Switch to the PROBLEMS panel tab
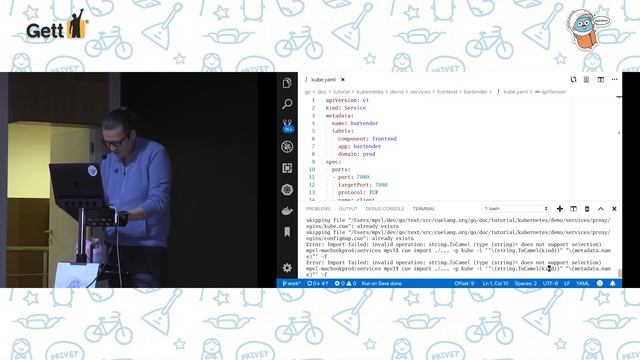The image size is (640, 360). [318, 209]
